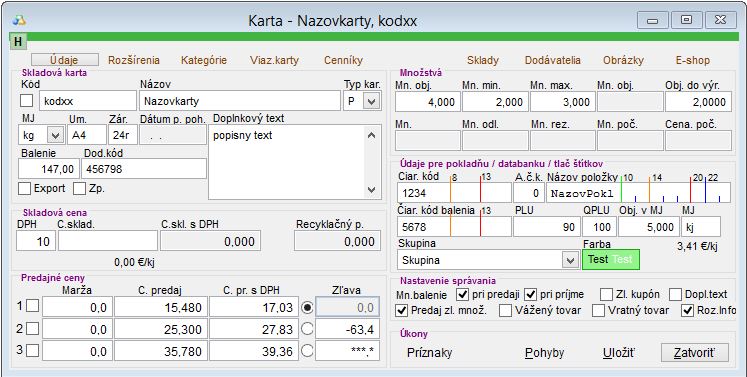Open the Sklady tab
This screenshot has height=377, width=747.
(x=483, y=60)
